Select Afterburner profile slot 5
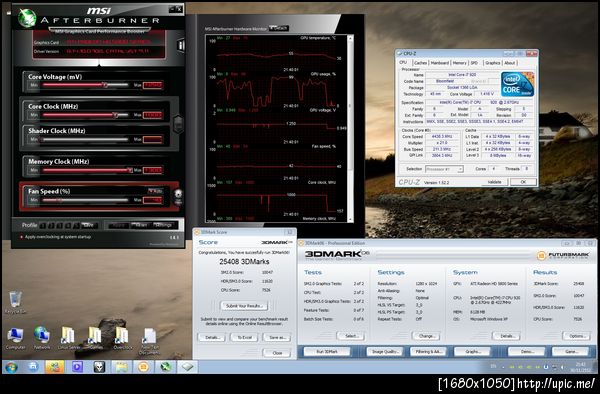Screen dimensions: 600x394 tap(76, 225)
